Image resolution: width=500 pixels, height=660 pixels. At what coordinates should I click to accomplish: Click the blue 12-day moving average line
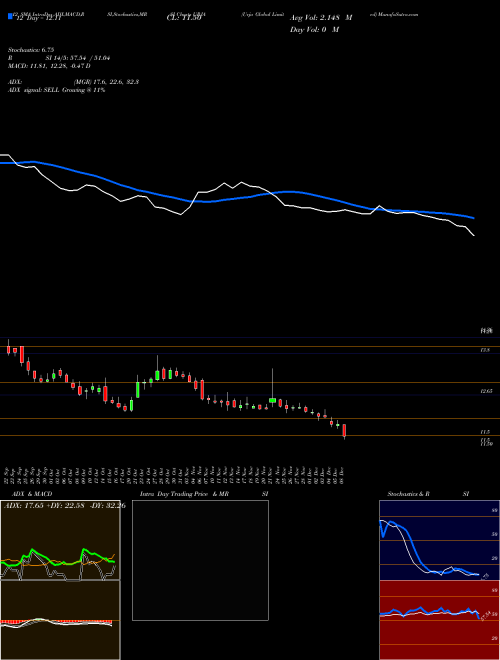[236, 200]
